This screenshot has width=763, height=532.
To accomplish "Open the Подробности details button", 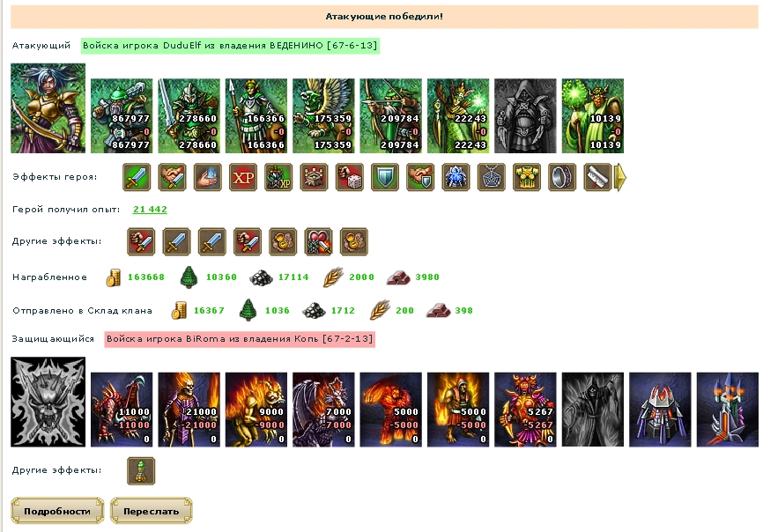I will pyautogui.click(x=57, y=511).
